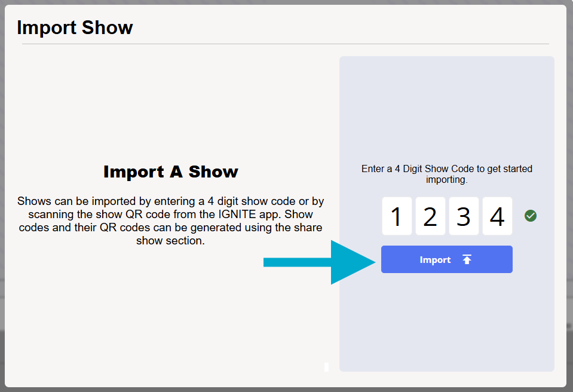Click the show import description paragraph
The image size is (573, 392).
click(170, 221)
